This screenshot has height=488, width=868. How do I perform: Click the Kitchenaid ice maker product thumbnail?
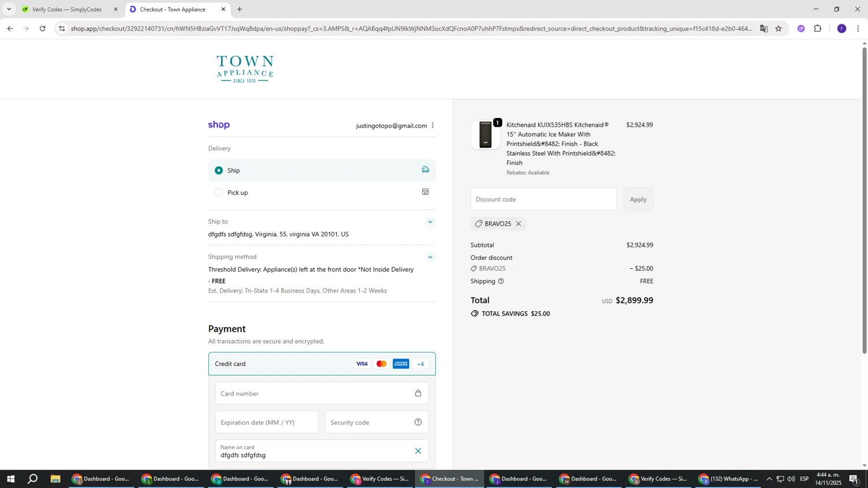pos(486,135)
